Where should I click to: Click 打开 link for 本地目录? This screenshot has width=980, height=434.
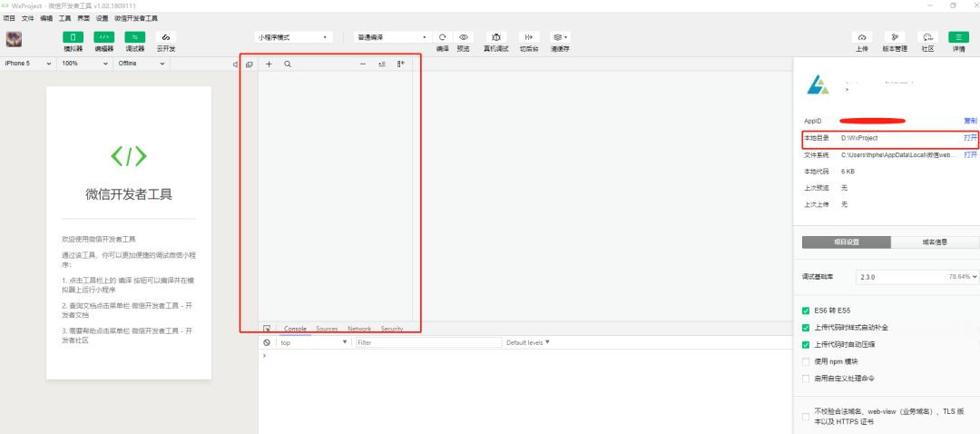point(970,138)
